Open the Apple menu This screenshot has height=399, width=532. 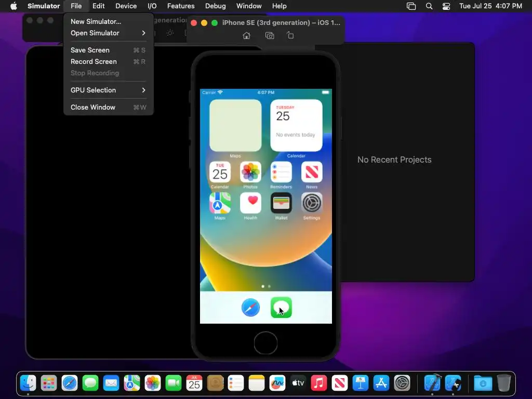tap(14, 6)
